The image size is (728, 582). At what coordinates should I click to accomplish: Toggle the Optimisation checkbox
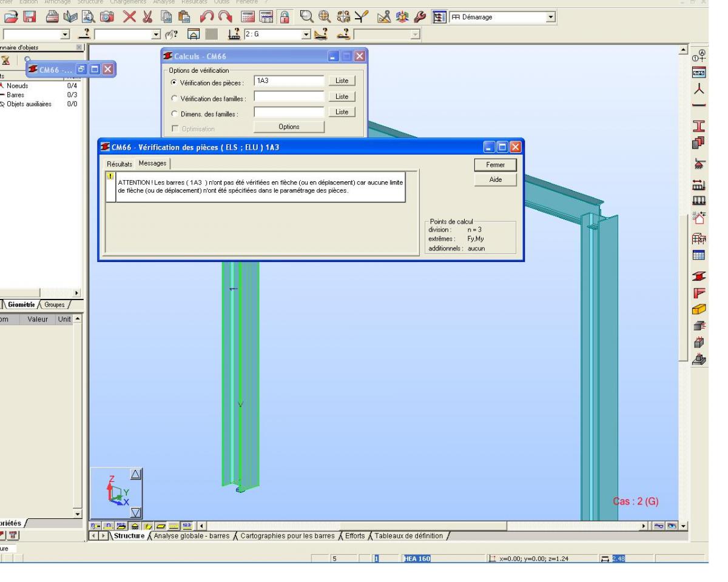175,129
